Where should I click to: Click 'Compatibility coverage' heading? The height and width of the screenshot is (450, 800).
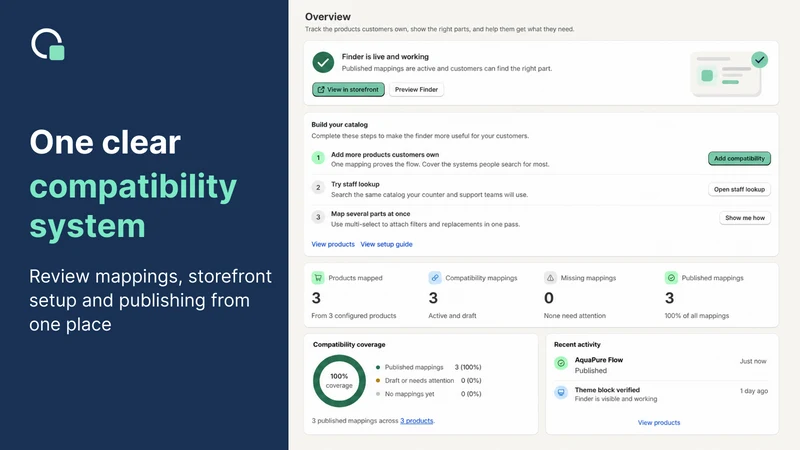349,344
